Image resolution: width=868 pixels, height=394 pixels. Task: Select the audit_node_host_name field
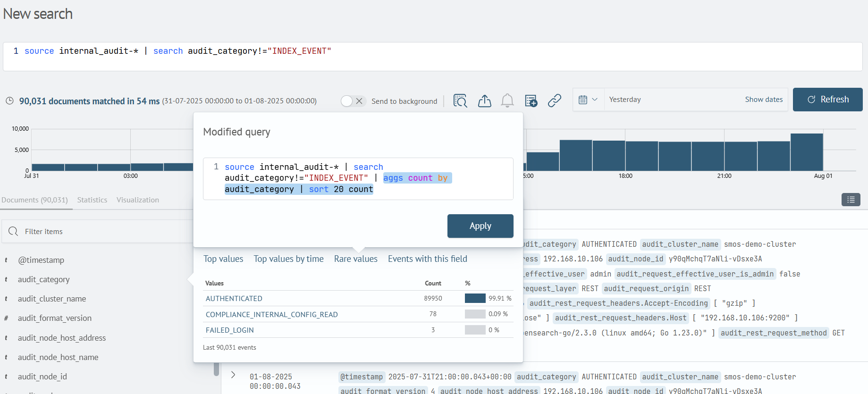coord(58,357)
